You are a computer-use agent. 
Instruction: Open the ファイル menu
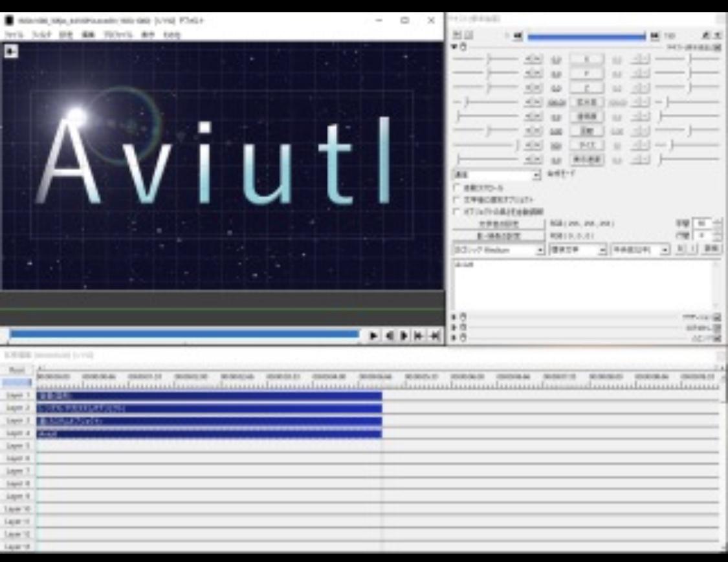click(14, 35)
